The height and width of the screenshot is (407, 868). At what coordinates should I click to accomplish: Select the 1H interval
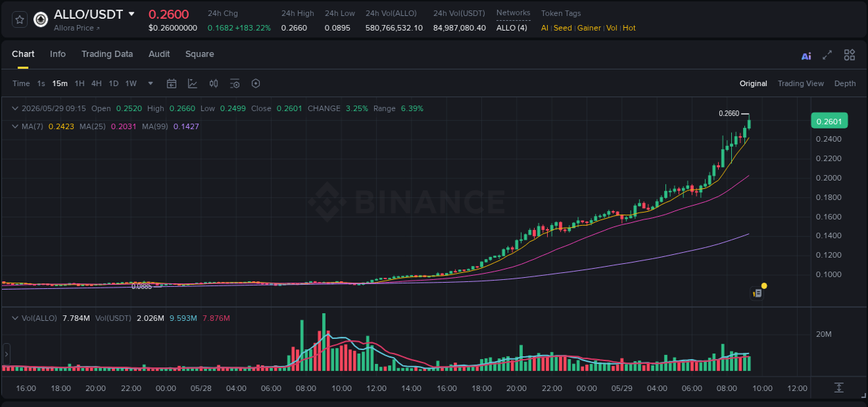click(x=79, y=83)
